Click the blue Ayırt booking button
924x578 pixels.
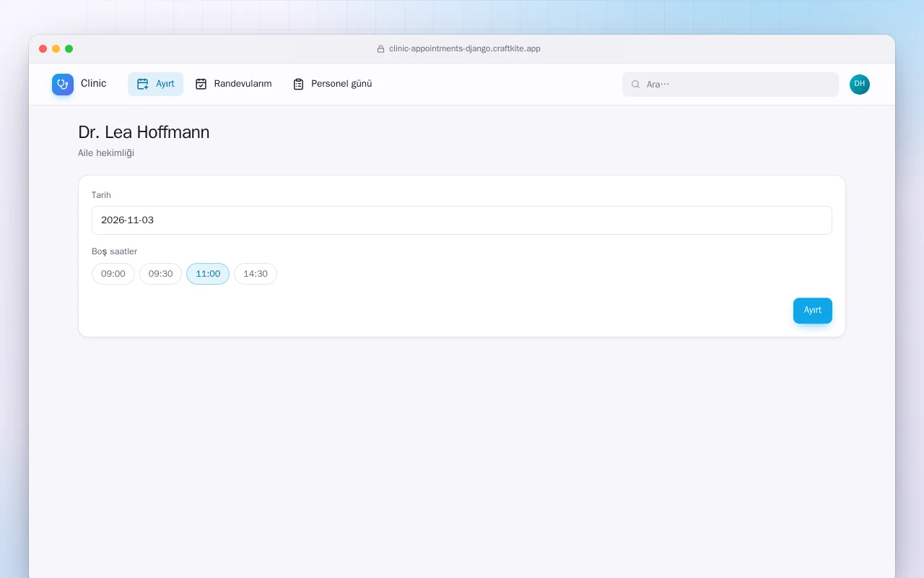pyautogui.click(x=813, y=311)
